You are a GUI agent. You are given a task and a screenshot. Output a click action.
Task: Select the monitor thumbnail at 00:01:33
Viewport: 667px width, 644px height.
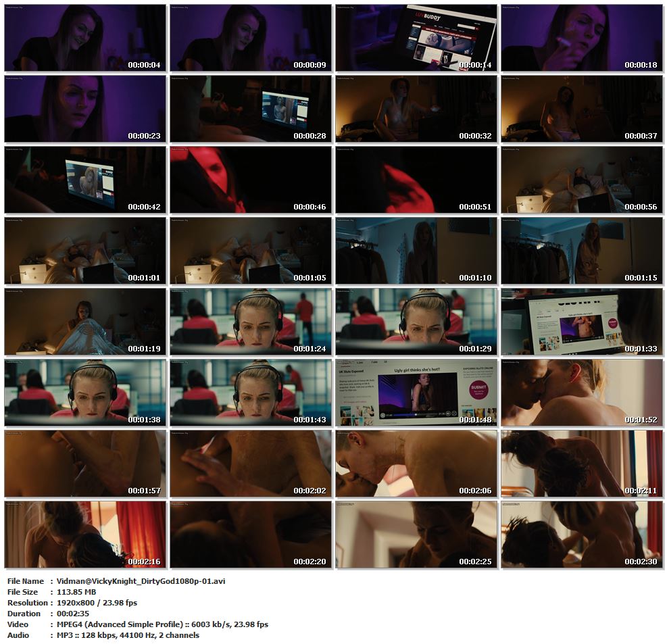[x=582, y=322]
